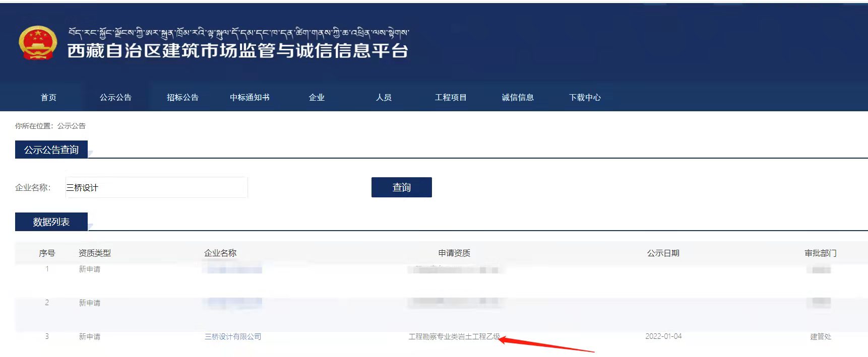This screenshot has width=868, height=357.
Task: Click the platform title 西藏自治区建筑市场监管与诚信信息平台
Action: [237, 51]
